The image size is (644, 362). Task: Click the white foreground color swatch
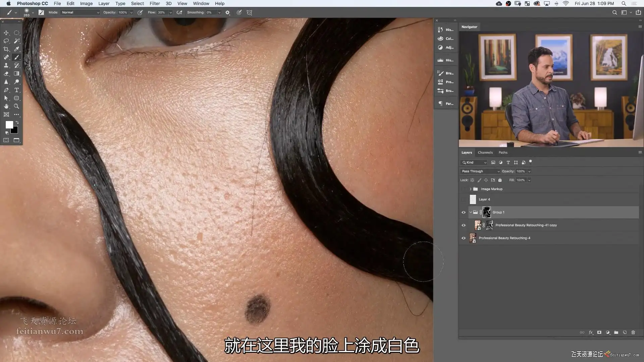(x=9, y=124)
